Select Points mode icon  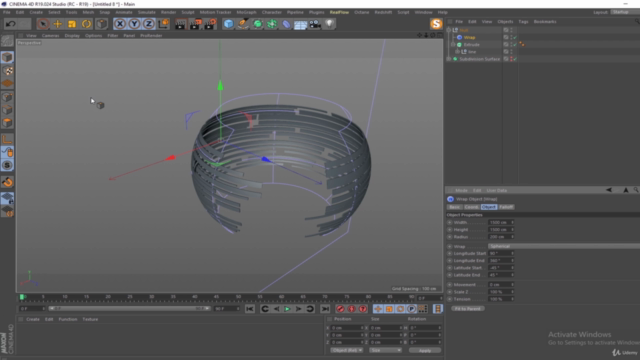[7, 97]
